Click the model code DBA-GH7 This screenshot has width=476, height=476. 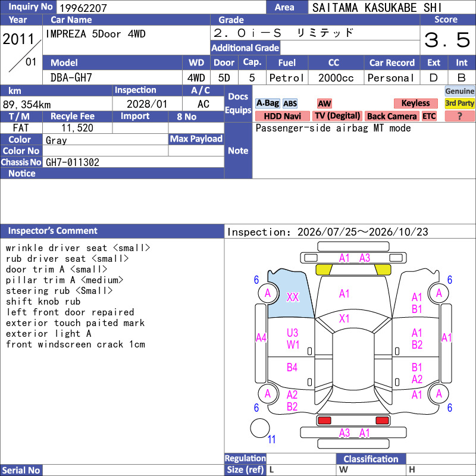71,78
